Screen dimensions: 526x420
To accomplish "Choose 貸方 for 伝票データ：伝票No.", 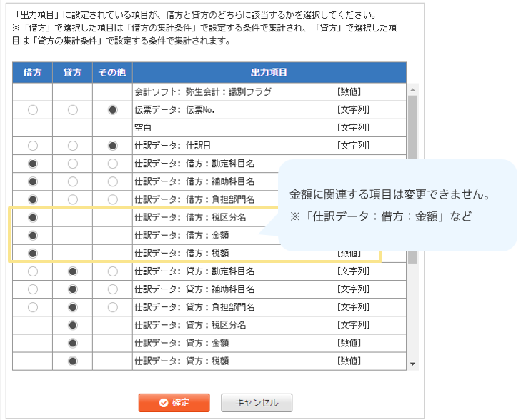I will coord(72,110).
